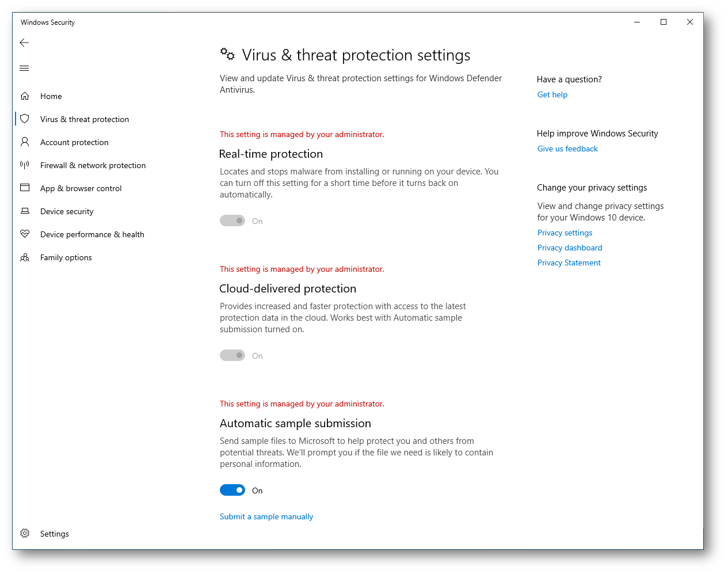Open the Get help link
The width and height of the screenshot is (728, 574).
pyautogui.click(x=552, y=94)
